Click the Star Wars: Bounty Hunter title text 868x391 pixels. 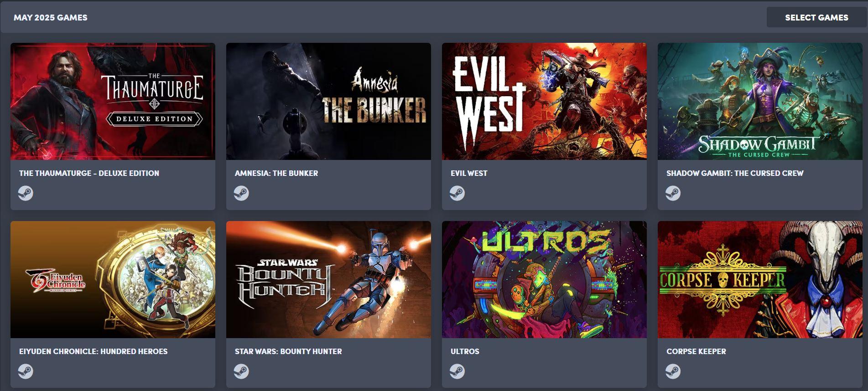(288, 351)
